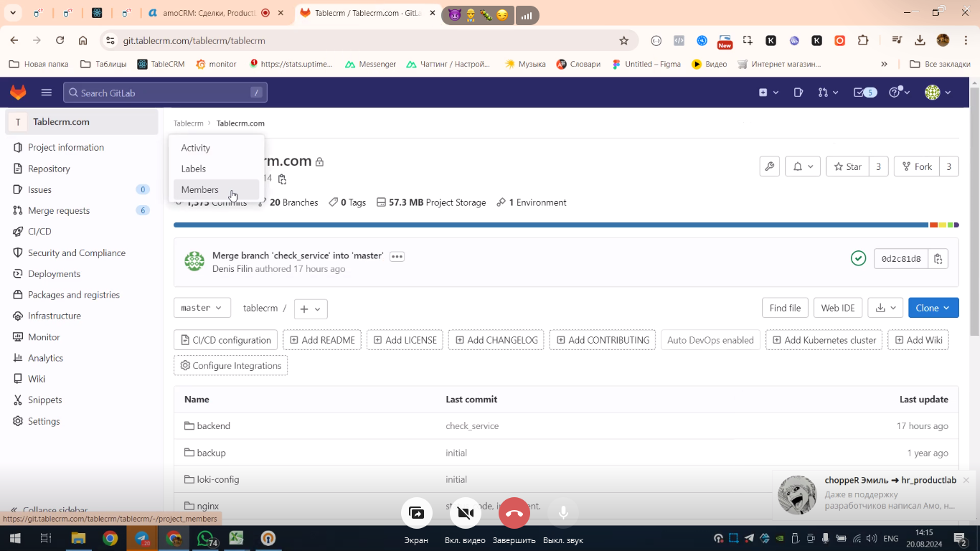Image resolution: width=980 pixels, height=551 pixels.
Task: Copy the commit SHA 0d2c81d8
Action: 938,259
